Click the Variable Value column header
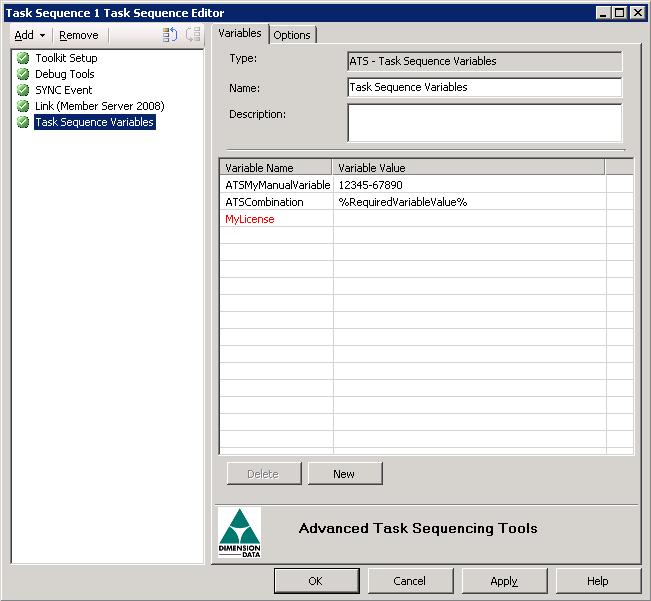Viewport: 651px width, 601px height. [x=468, y=168]
